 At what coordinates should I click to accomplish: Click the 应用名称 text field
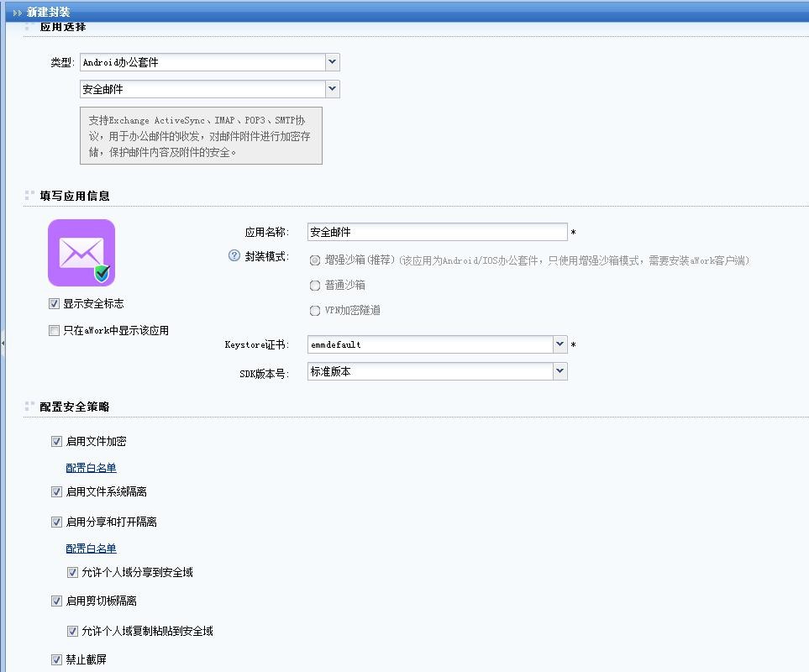(437, 232)
